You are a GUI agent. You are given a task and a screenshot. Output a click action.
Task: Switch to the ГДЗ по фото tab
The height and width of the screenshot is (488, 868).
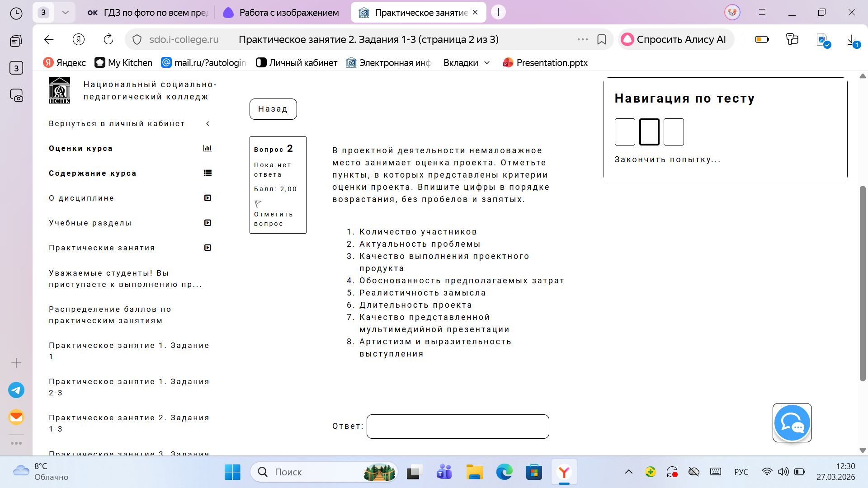(148, 13)
